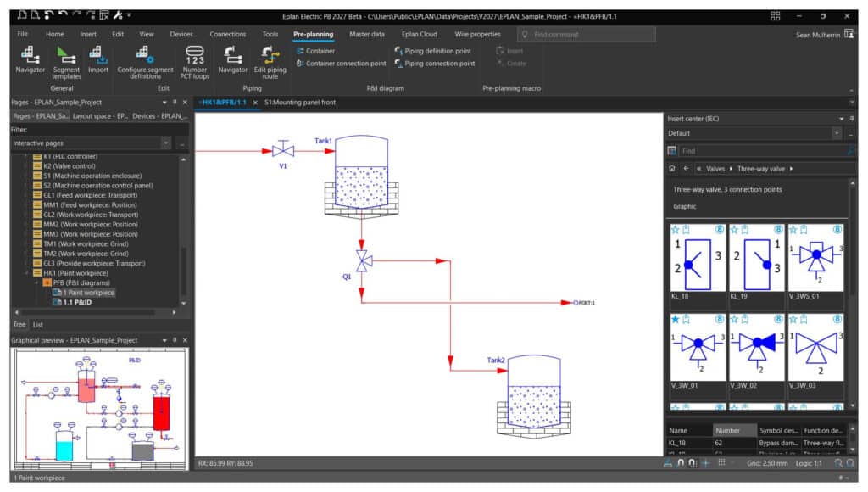The height and width of the screenshot is (492, 868).
Task: Open the Piping Navigator
Action: click(232, 60)
